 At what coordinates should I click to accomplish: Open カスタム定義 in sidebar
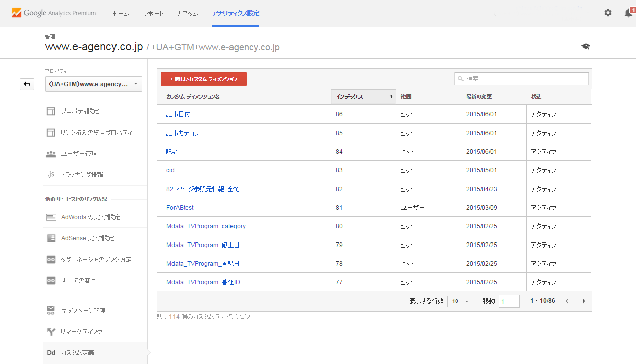77,353
